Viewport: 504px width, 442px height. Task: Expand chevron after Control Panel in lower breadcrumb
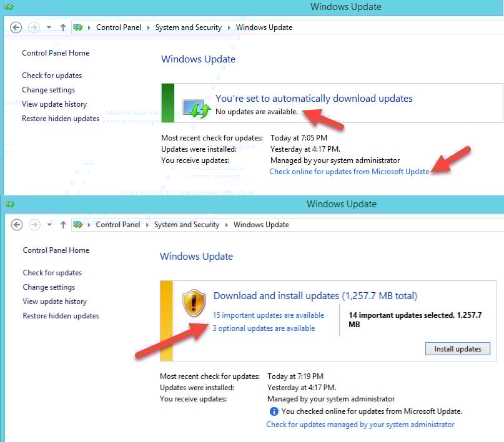[147, 225]
